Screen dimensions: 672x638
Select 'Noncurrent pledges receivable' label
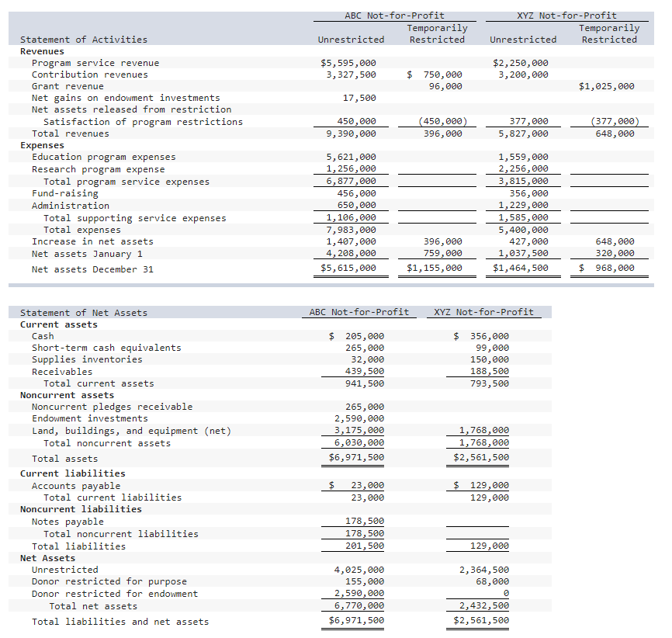pos(113,407)
